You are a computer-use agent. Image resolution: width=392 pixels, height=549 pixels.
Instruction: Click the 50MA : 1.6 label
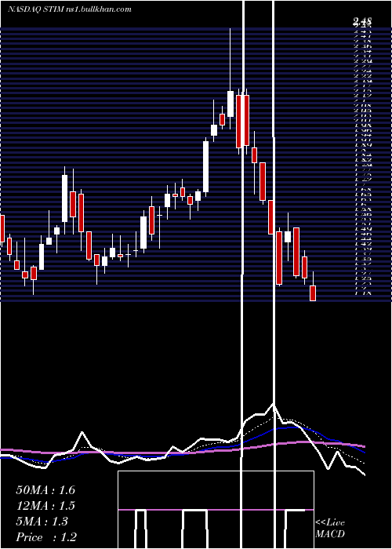pyautogui.click(x=45, y=490)
